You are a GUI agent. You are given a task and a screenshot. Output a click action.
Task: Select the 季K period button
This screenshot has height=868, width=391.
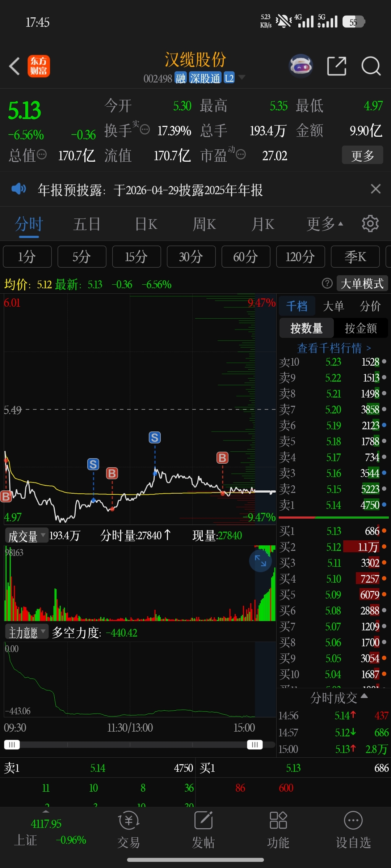[355, 256]
